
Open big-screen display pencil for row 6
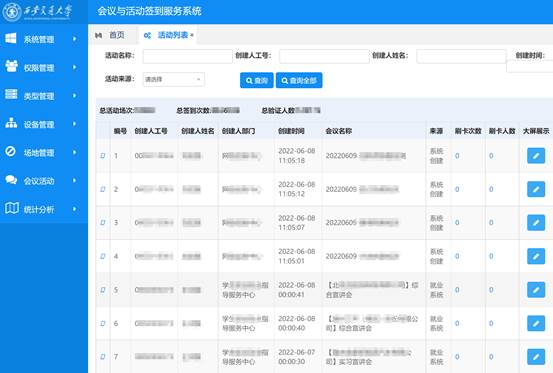click(x=536, y=323)
